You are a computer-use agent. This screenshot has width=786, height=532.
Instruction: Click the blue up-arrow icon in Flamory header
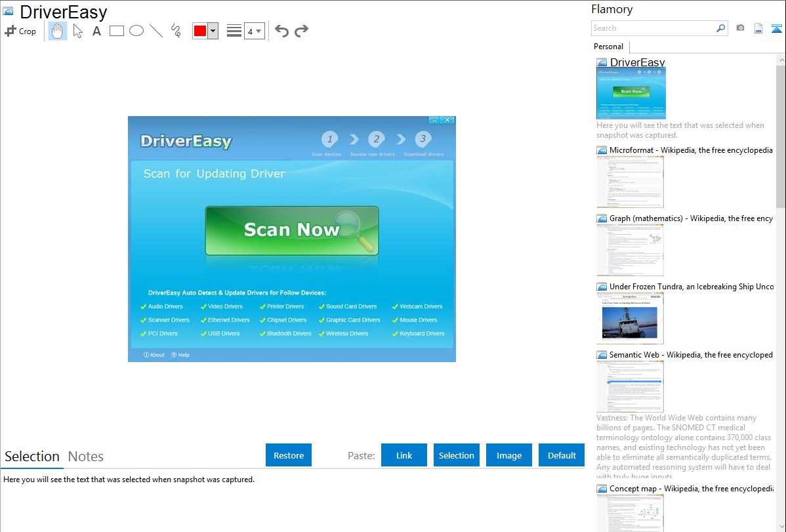pyautogui.click(x=776, y=28)
